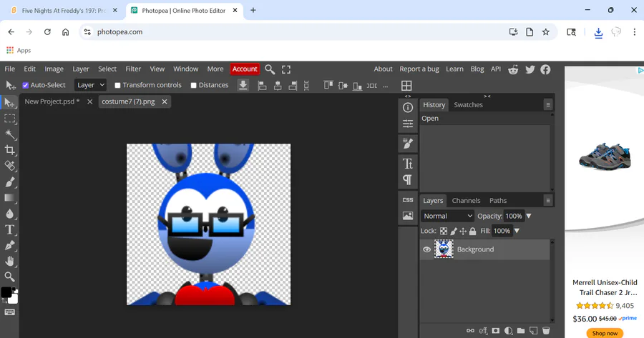The height and width of the screenshot is (338, 644).
Task: Expand the Opacity slider arrow
Action: (529, 216)
